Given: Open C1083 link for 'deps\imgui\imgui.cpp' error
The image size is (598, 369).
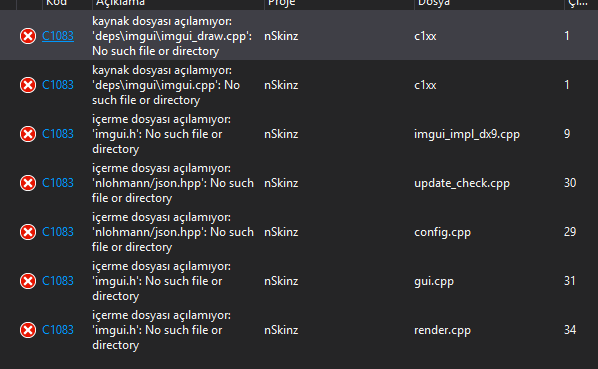Looking at the screenshot, I should point(58,85).
